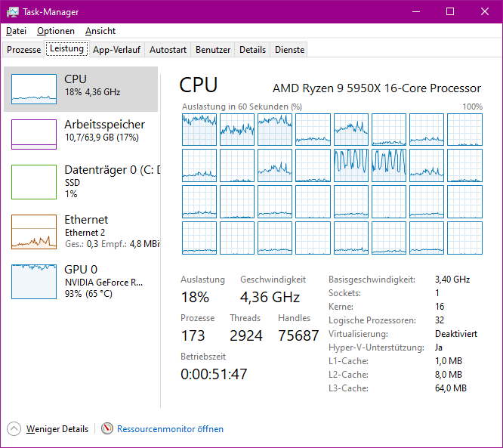Go to the Benutzer tab

pos(213,50)
